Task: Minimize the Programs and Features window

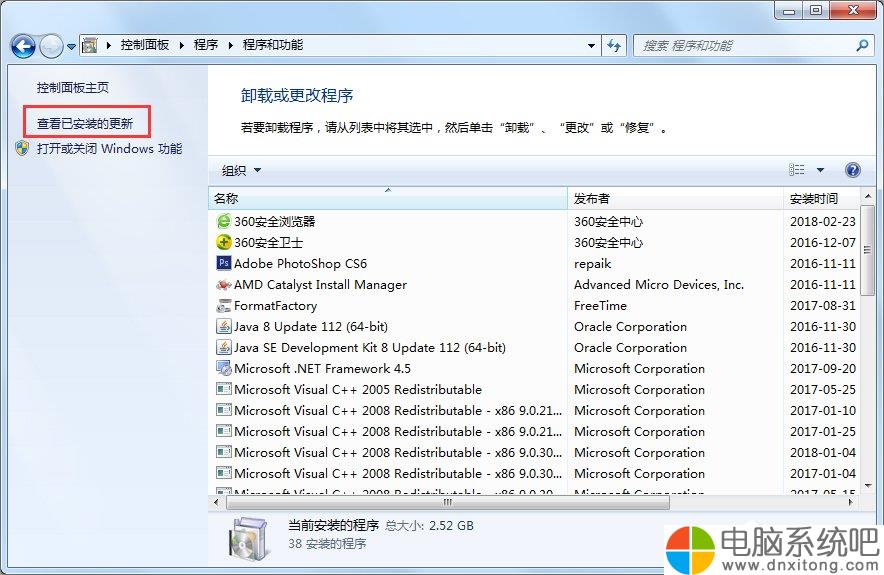Action: click(x=789, y=10)
